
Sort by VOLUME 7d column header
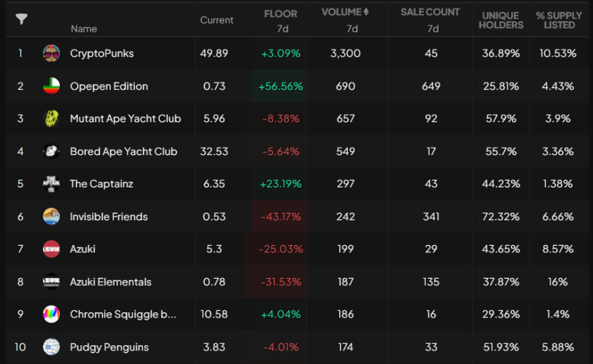(x=345, y=20)
